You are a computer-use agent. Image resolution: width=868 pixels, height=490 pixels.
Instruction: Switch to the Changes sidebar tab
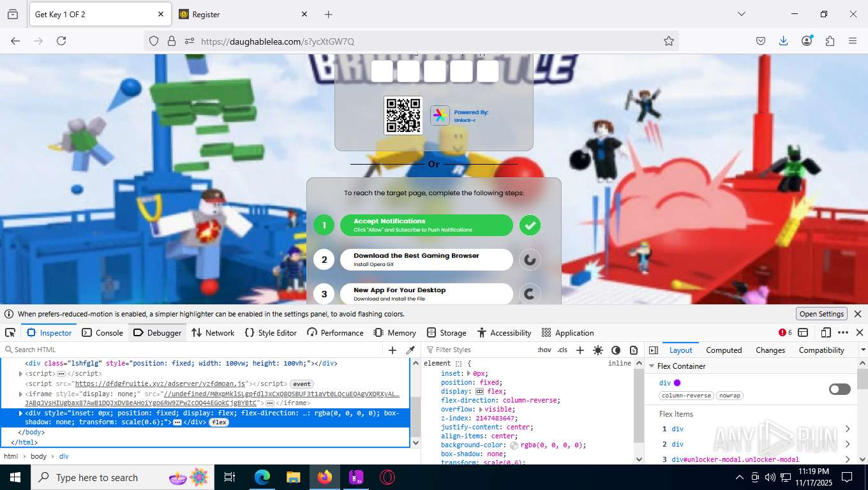770,350
